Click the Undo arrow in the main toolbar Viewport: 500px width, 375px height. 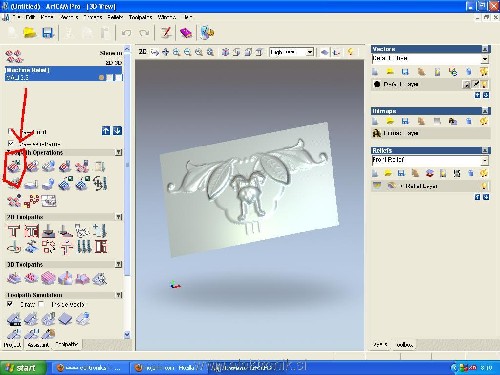(x=126, y=33)
